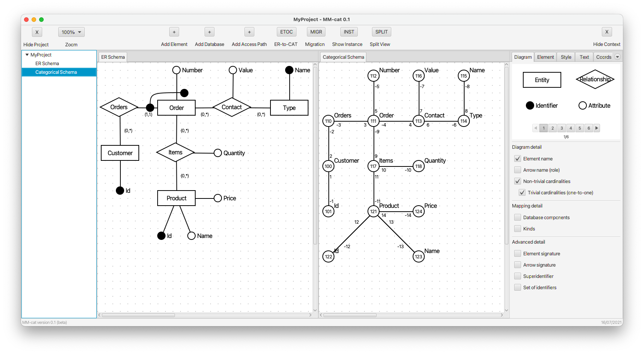644x354 pixels.
Task: Open the Element tab in context panel
Action: click(545, 57)
